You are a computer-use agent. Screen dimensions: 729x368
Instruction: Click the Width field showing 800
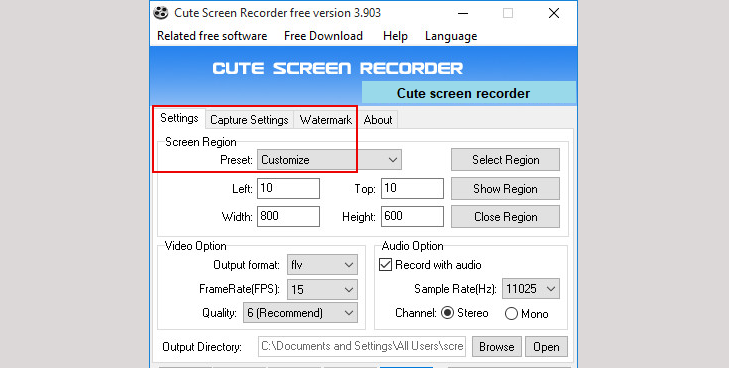(288, 216)
